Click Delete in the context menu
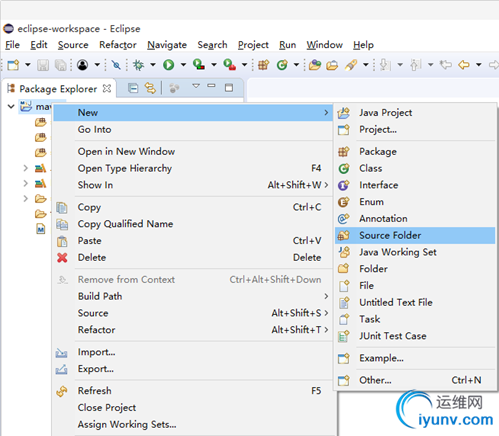The height and width of the screenshot is (436, 499). click(x=193, y=257)
